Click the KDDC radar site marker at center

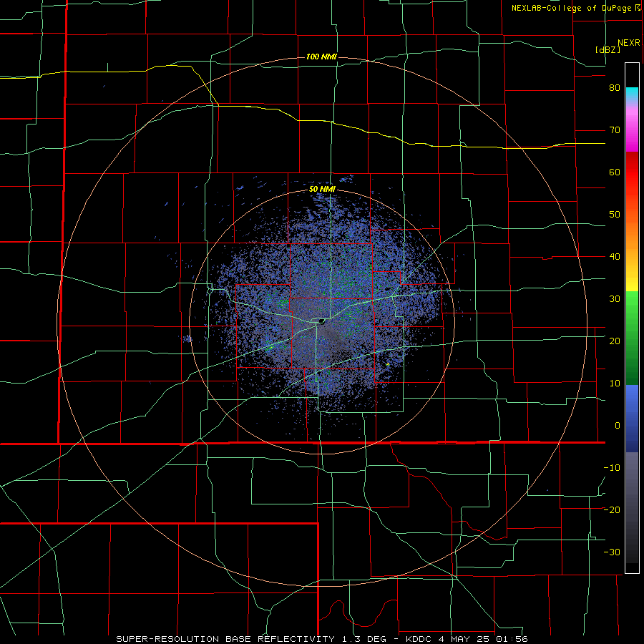point(321,321)
